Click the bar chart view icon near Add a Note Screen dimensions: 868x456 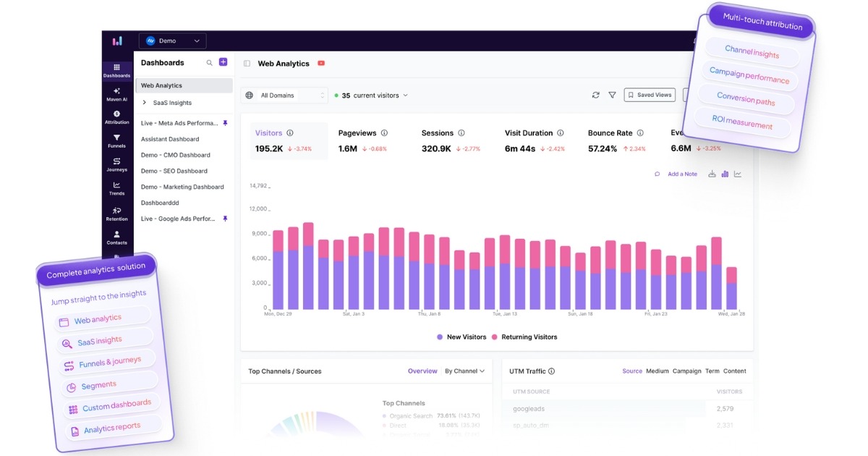724,174
